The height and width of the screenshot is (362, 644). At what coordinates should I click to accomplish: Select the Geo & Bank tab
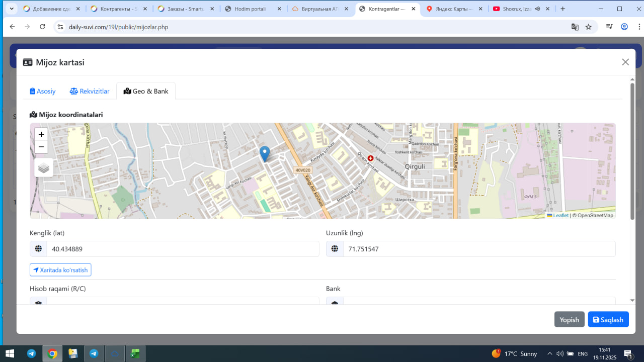coord(146,91)
